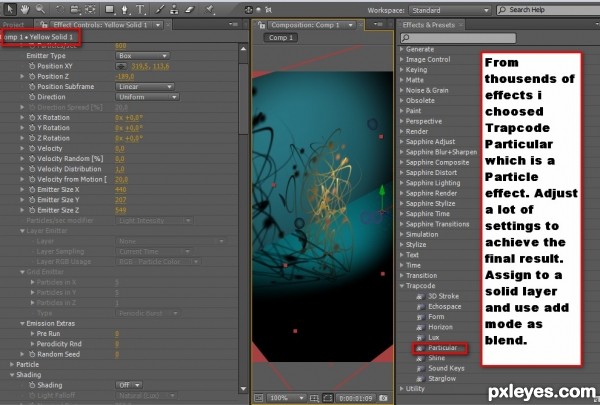The width and height of the screenshot is (600, 405).
Task: Select the Composition: Comp 1 tab
Action: tap(305, 25)
